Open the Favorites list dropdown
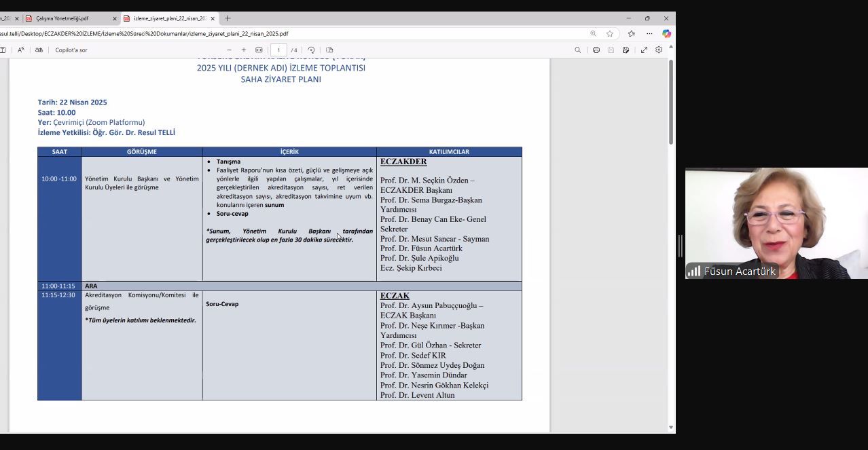The width and height of the screenshot is (868, 450). tap(631, 34)
